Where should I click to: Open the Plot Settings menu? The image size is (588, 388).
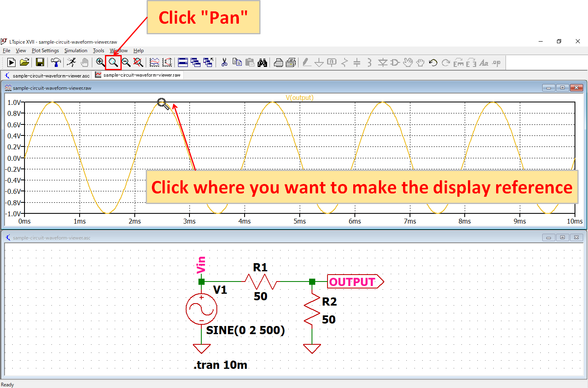pos(45,50)
